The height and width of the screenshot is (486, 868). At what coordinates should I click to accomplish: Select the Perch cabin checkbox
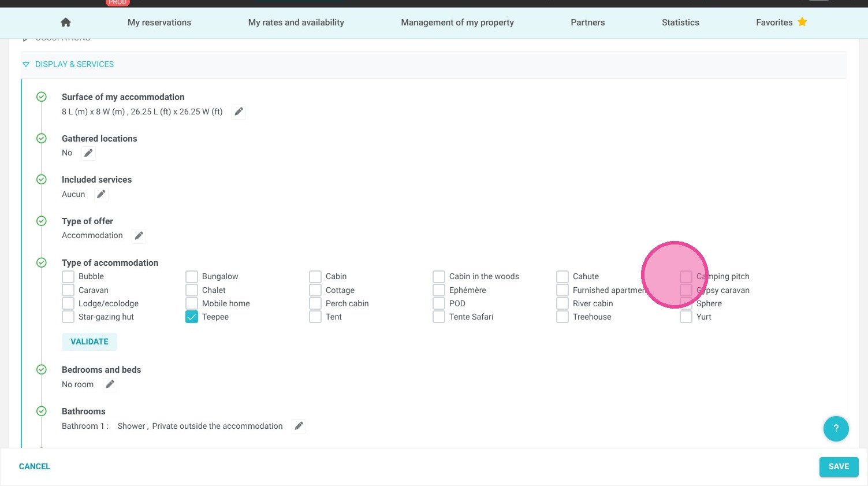(x=315, y=303)
